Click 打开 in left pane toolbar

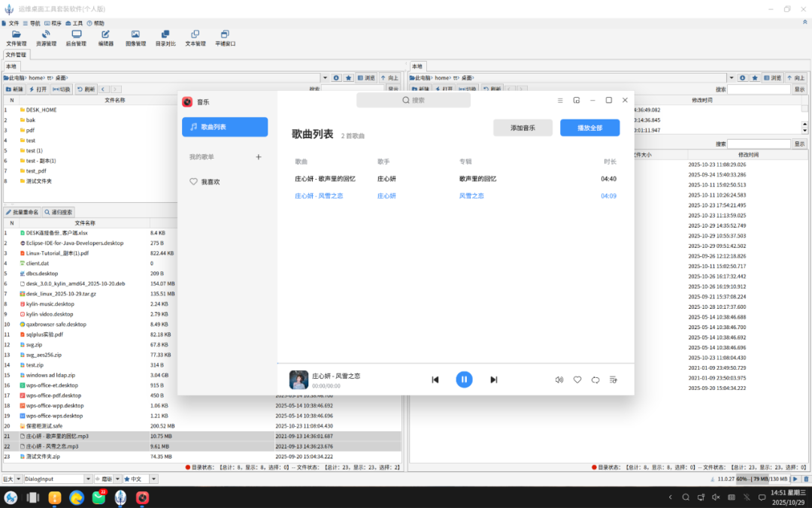coord(38,89)
